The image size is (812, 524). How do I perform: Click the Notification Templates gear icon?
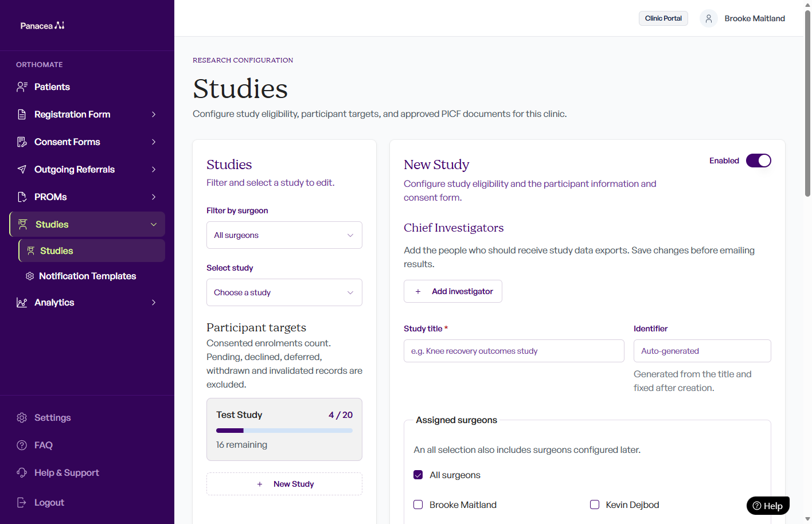tap(30, 276)
